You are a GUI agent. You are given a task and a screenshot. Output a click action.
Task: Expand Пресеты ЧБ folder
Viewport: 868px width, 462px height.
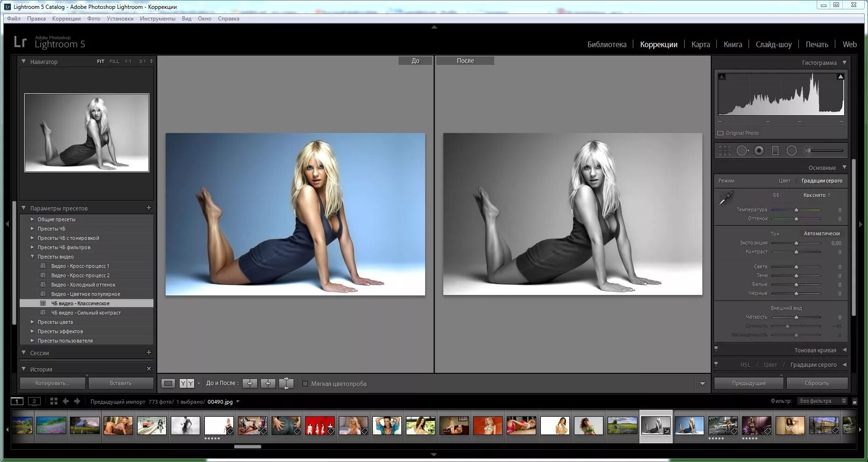click(x=32, y=229)
